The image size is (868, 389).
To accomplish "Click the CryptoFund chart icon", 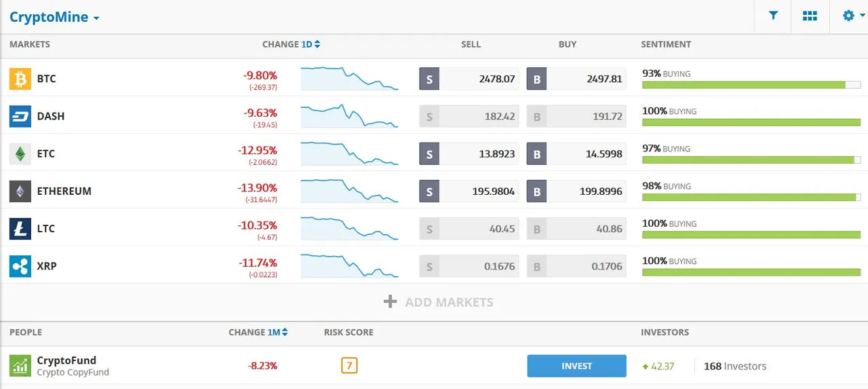I will pos(20,366).
